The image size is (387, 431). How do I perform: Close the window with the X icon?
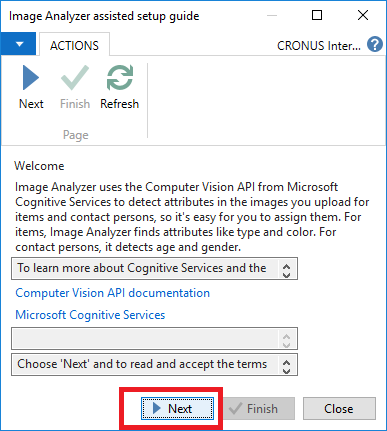[363, 15]
